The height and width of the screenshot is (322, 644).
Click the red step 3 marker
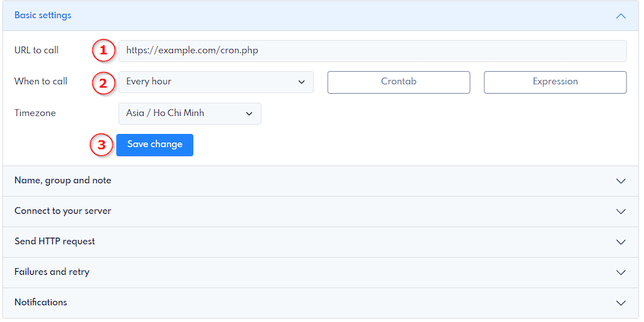(101, 145)
